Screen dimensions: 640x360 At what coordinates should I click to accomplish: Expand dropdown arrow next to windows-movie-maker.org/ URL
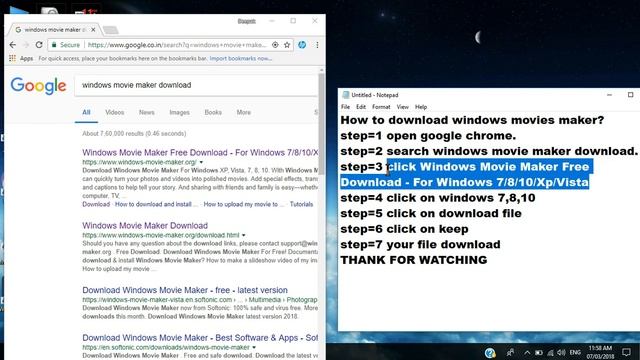pos(201,162)
